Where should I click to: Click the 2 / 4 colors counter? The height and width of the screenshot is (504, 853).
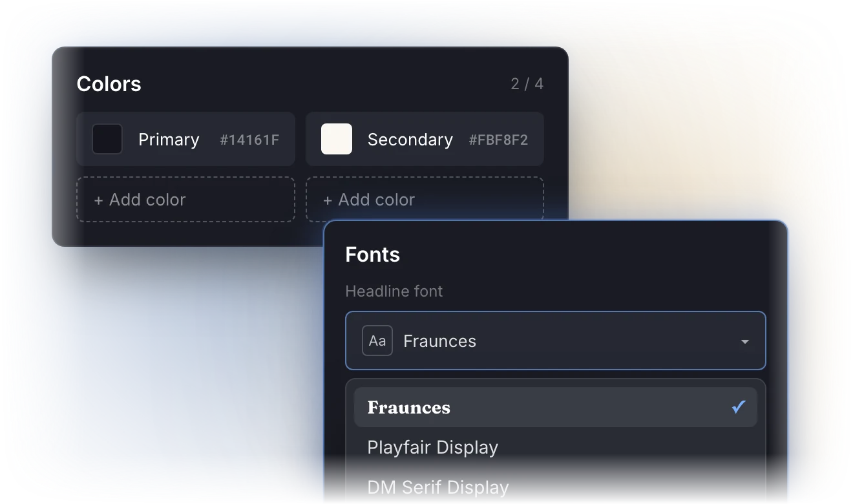point(527,84)
